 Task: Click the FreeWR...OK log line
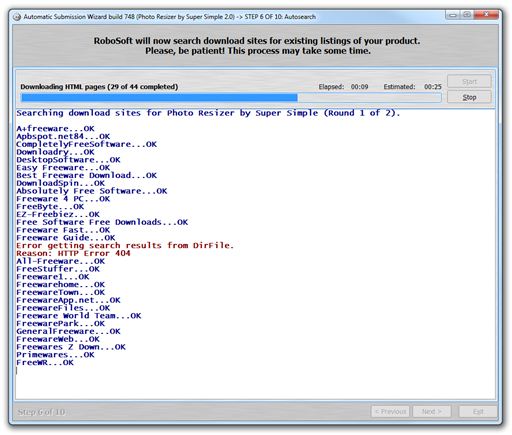[x=45, y=363]
